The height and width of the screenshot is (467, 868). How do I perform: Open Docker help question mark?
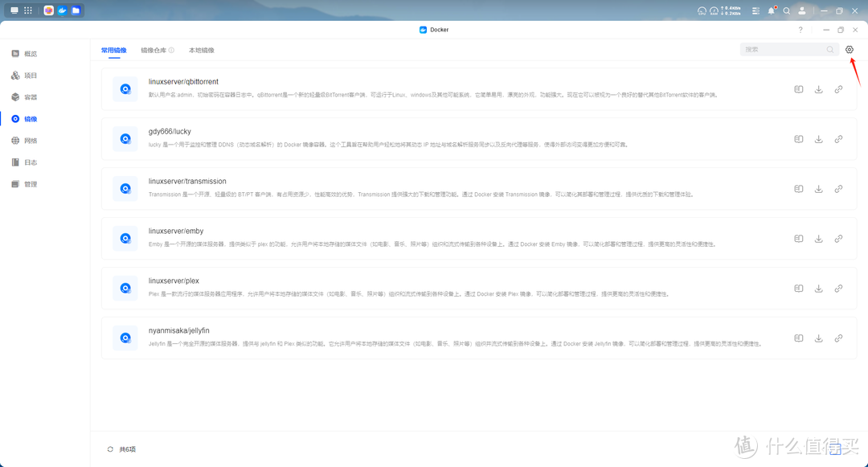[800, 30]
